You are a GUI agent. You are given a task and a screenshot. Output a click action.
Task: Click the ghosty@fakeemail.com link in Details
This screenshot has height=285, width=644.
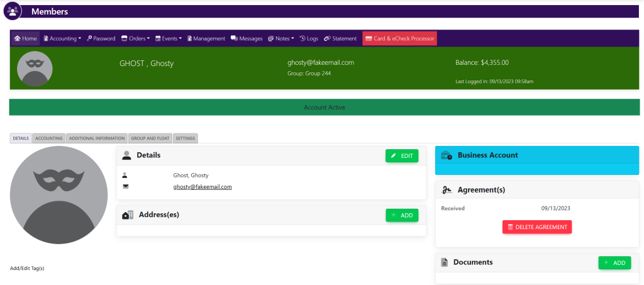[203, 187]
